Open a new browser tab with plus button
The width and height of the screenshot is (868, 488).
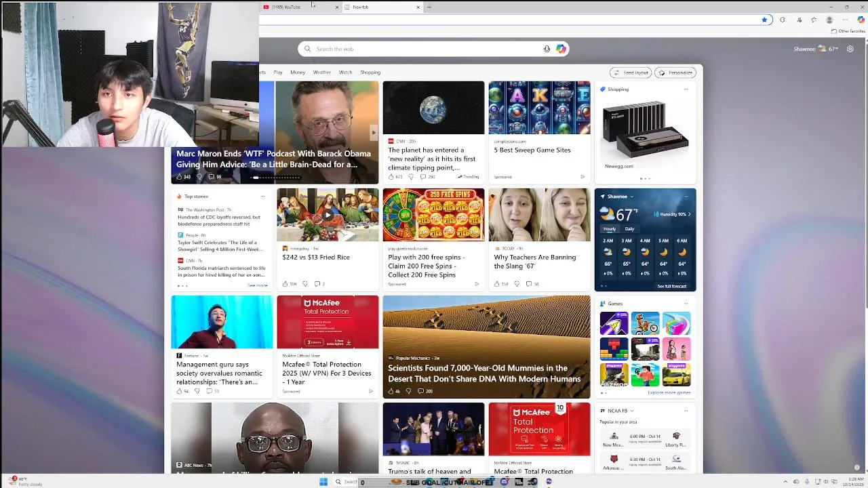pyautogui.click(x=429, y=7)
